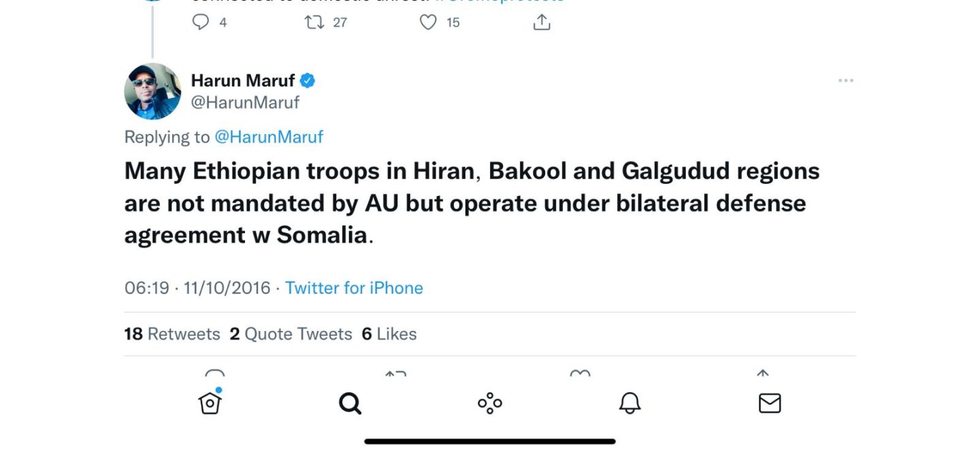Go to the Home tab

coord(210,403)
